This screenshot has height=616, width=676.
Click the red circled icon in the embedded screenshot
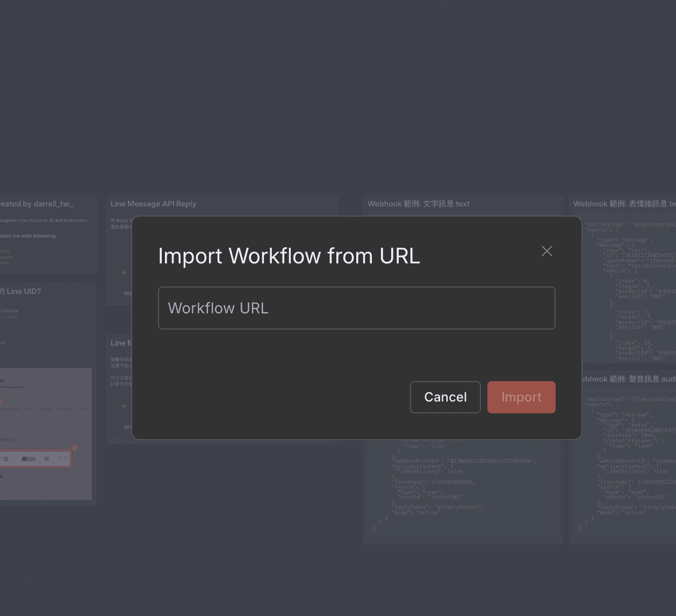pos(2,399)
